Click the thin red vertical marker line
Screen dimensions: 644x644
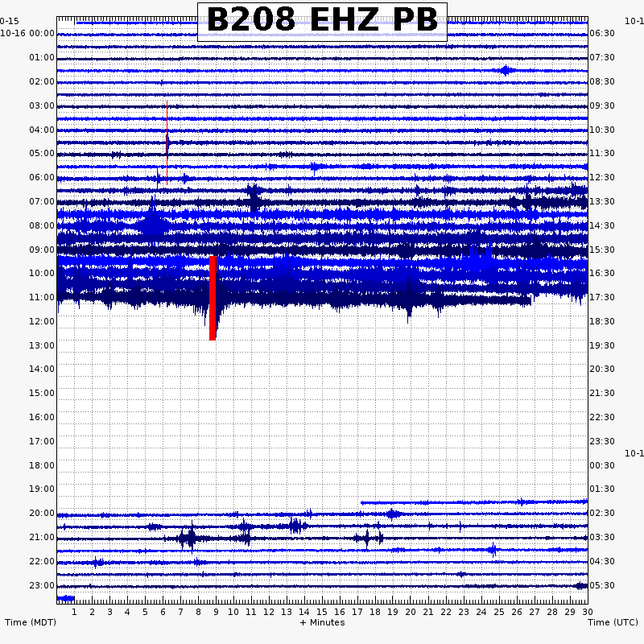pyautogui.click(x=167, y=142)
